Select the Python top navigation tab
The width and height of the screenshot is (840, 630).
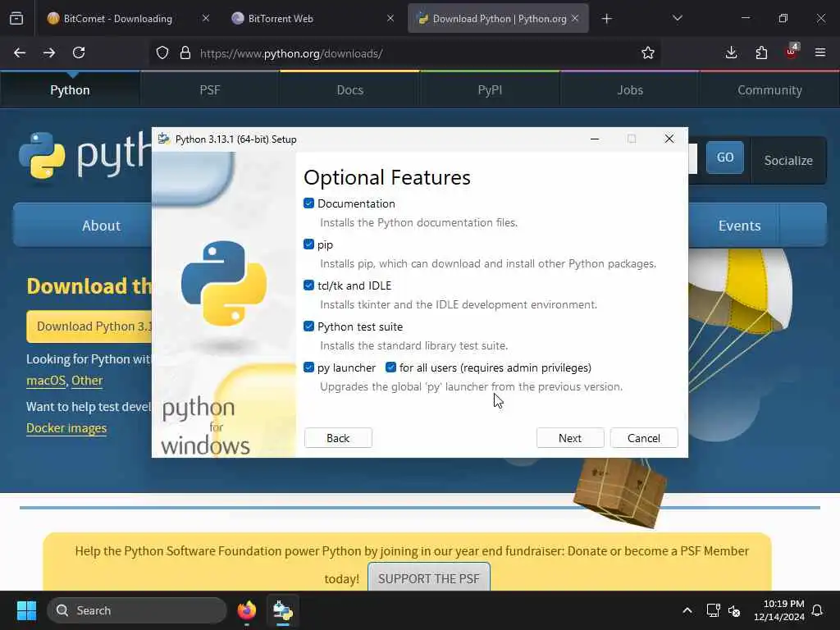coord(71,90)
